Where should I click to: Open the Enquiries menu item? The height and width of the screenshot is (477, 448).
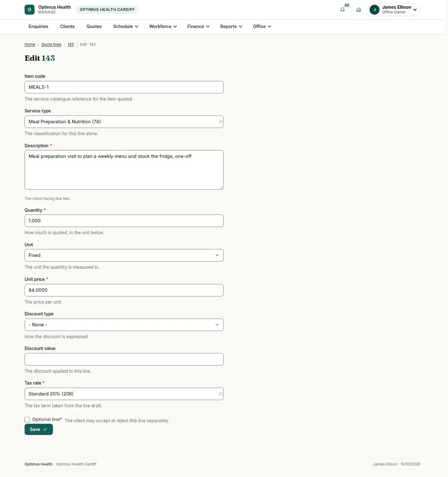tap(38, 27)
